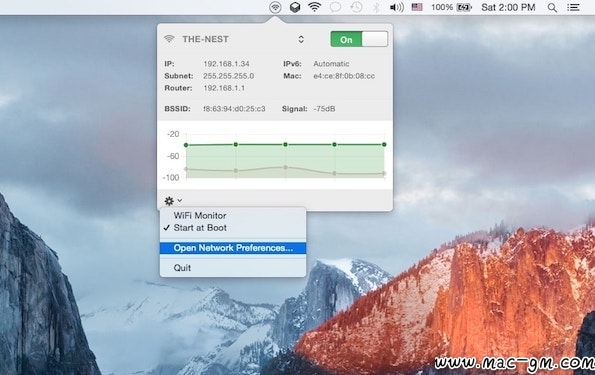The image size is (595, 375).
Task: Expand the gear settings menu
Action: [x=173, y=200]
